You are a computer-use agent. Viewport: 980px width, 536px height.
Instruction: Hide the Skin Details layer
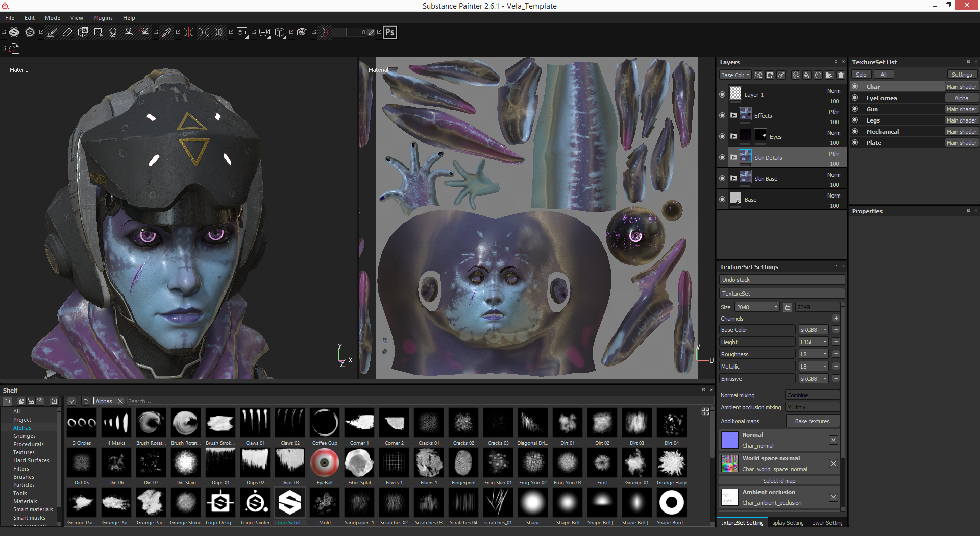click(x=722, y=157)
